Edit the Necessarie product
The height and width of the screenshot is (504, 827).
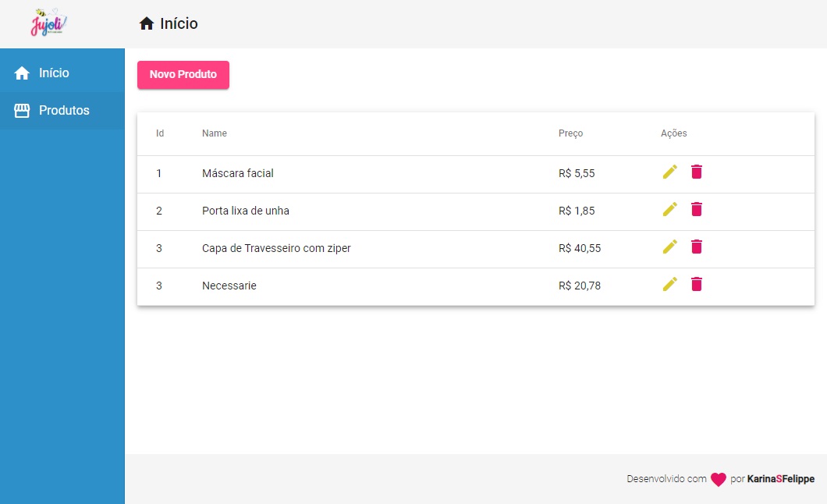click(670, 284)
